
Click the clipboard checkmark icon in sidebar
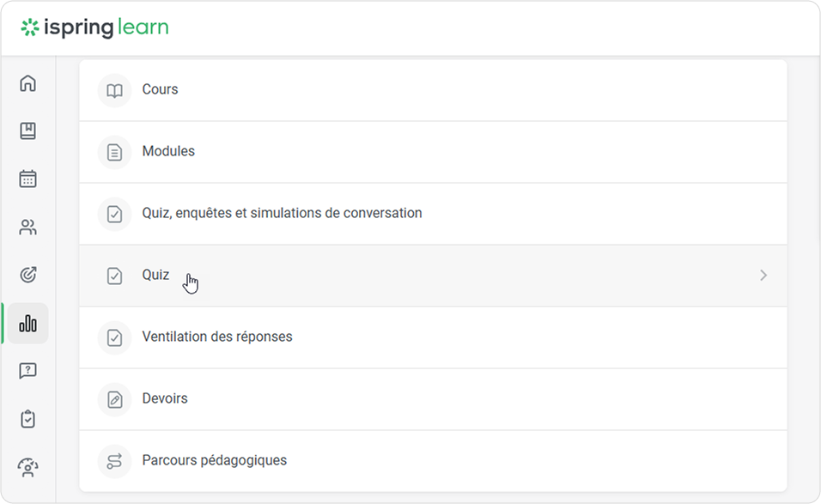pyautogui.click(x=28, y=420)
